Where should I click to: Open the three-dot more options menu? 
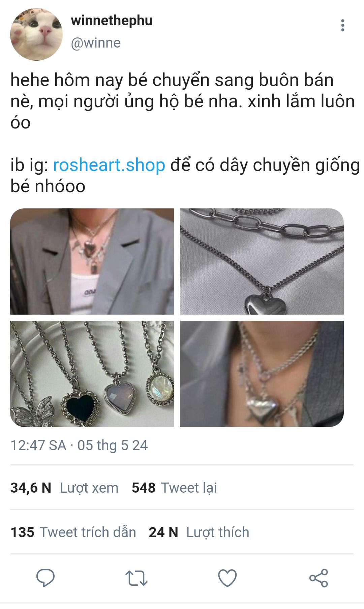[342, 25]
